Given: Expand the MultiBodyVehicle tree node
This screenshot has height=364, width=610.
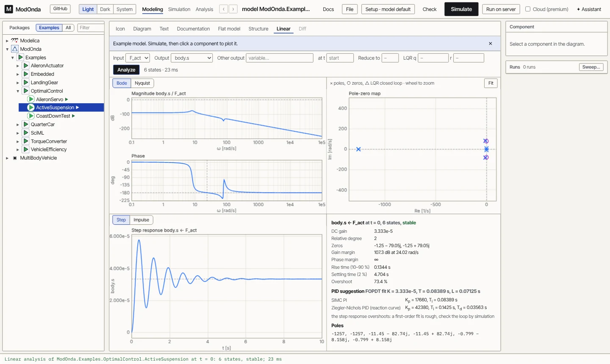Looking at the screenshot, I should tap(7, 158).
